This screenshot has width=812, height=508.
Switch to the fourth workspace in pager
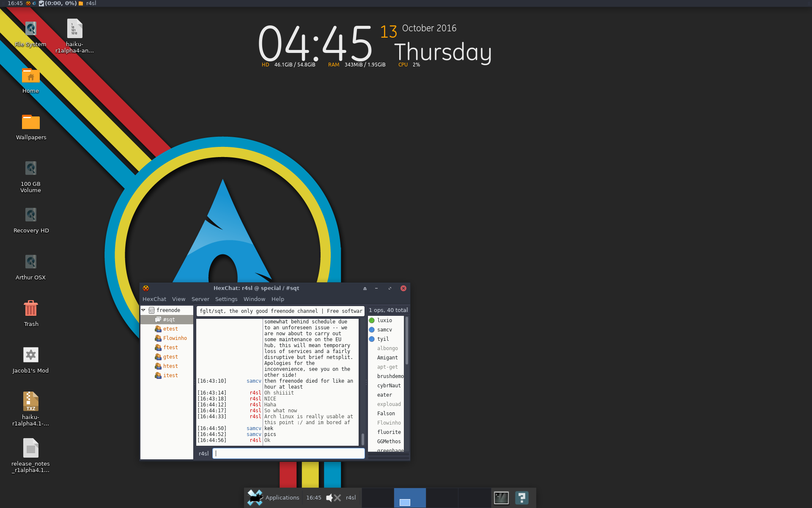click(475, 498)
